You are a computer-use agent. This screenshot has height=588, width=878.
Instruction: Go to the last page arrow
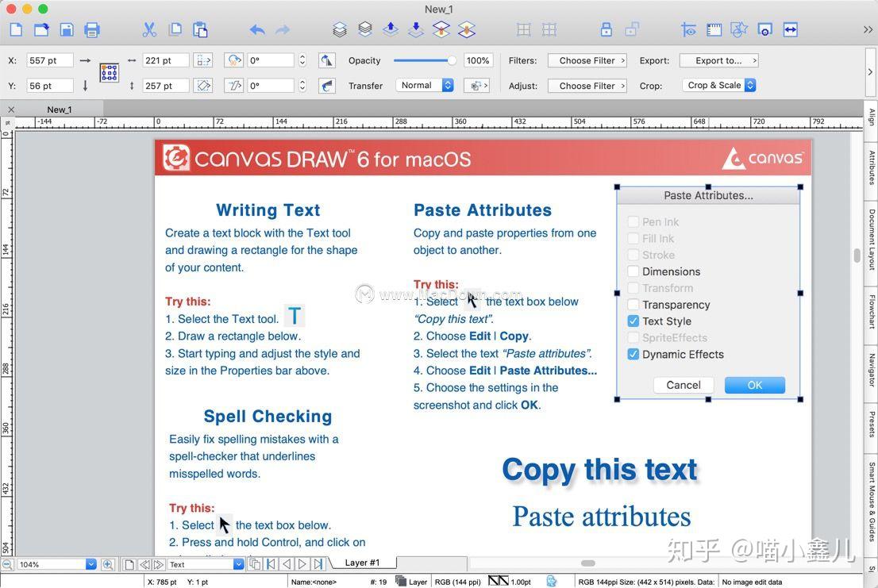click(318, 564)
